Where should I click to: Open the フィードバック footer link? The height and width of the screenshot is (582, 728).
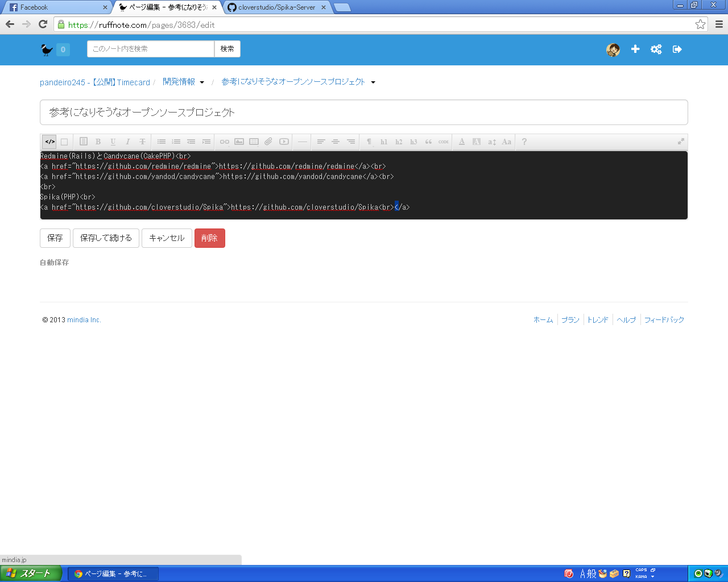click(664, 320)
